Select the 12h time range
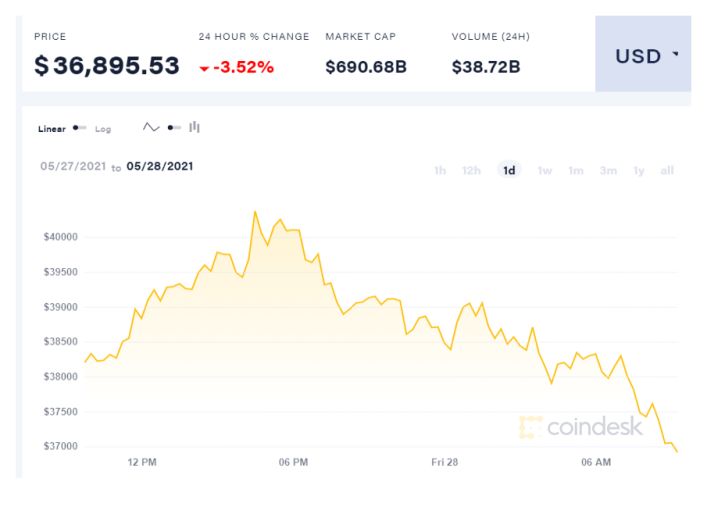 point(471,170)
